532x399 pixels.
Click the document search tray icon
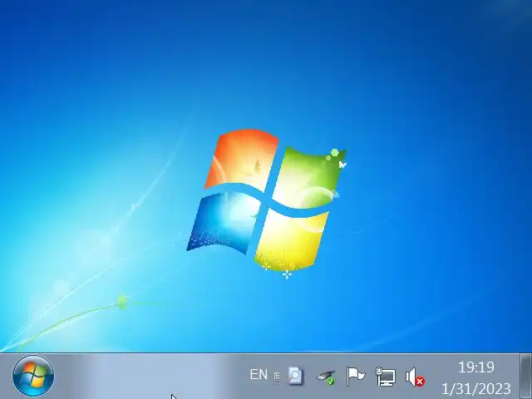296,376
